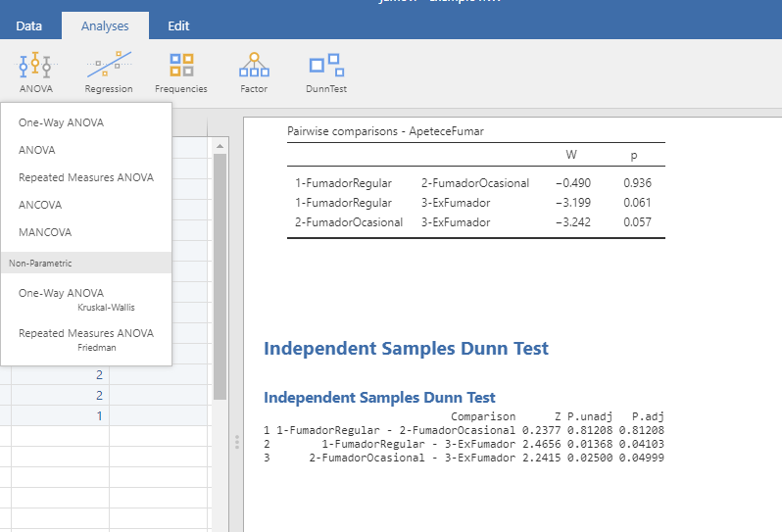Select ANCOVA from the dropdown

coord(41,206)
